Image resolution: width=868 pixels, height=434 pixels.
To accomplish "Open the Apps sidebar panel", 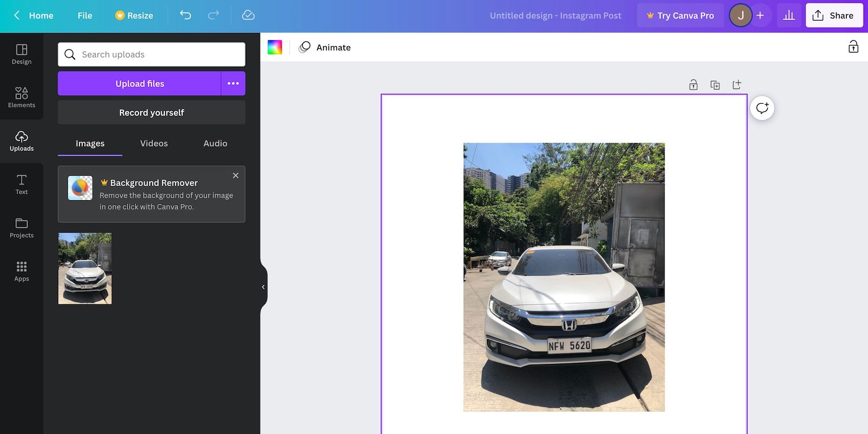I will coord(22,271).
